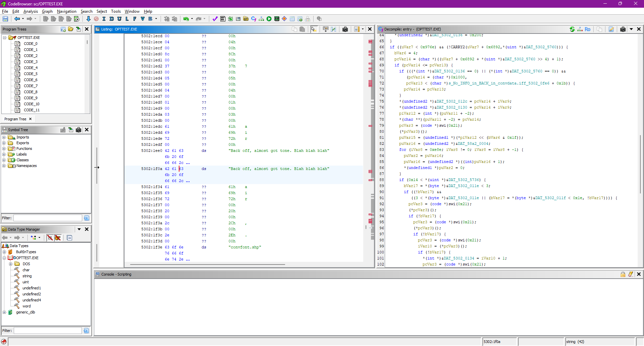Click address 5302:1f0a in status bar
644x346 pixels.
pyautogui.click(x=492, y=342)
